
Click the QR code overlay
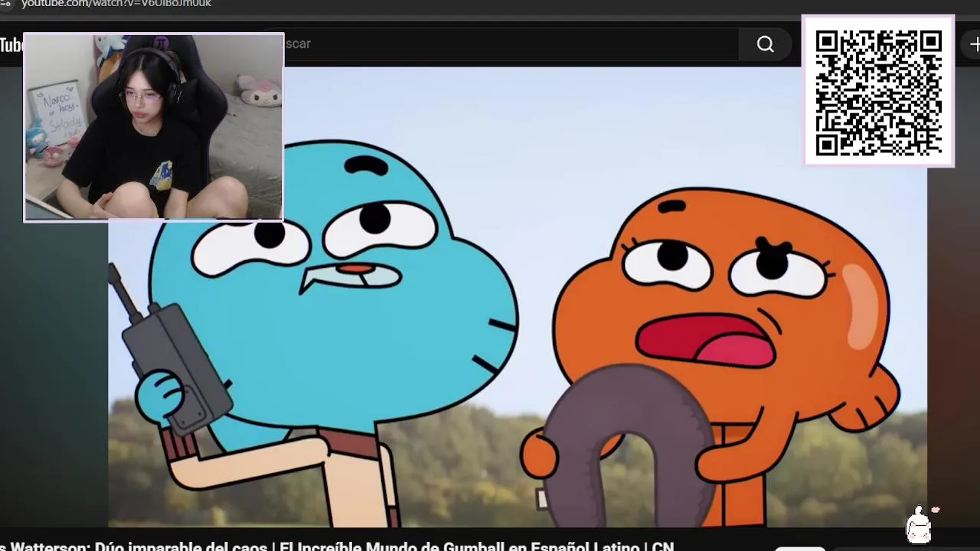point(878,91)
